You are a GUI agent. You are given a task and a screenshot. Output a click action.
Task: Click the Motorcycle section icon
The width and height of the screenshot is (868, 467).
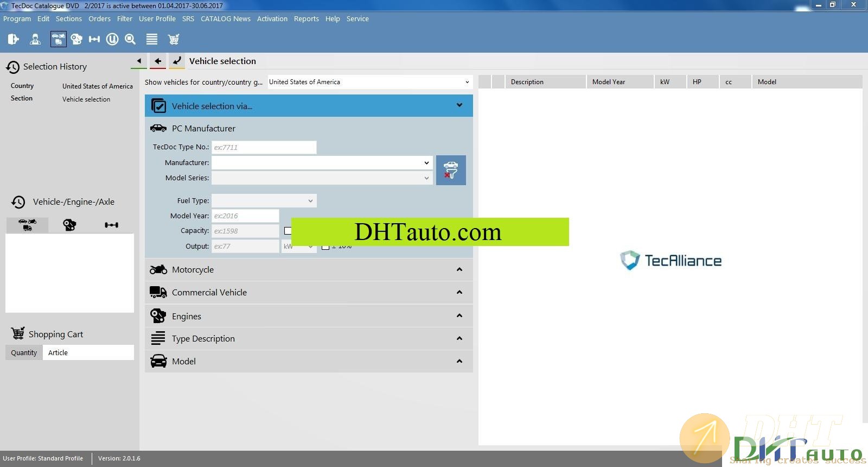tap(158, 269)
